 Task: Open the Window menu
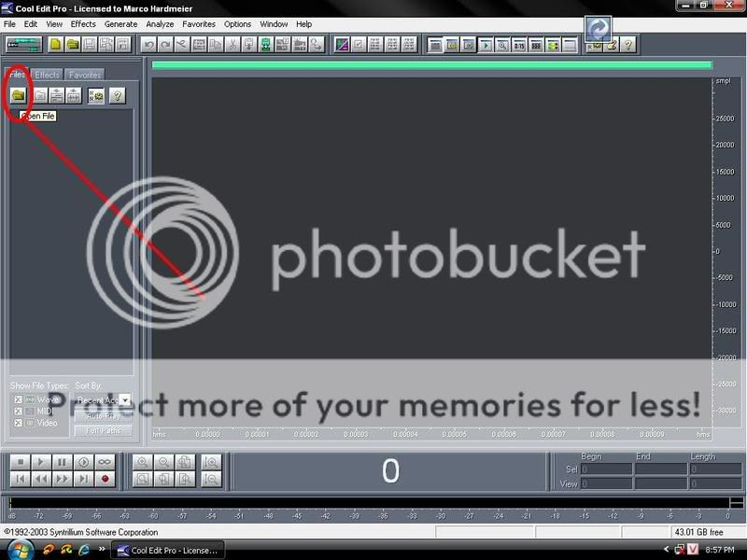point(274,24)
